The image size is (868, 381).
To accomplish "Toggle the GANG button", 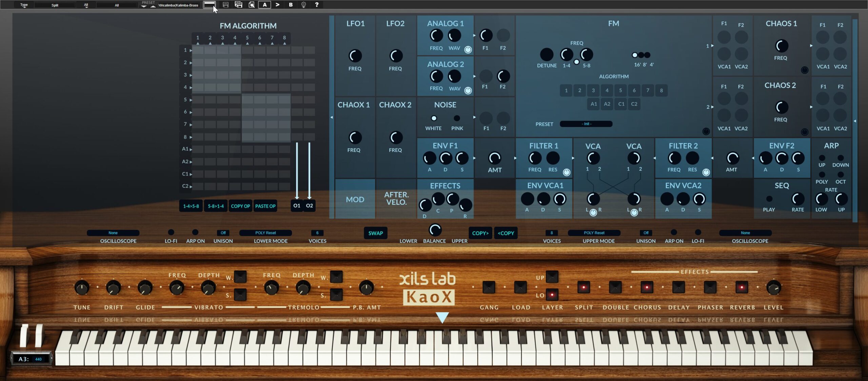I will pos(489,287).
